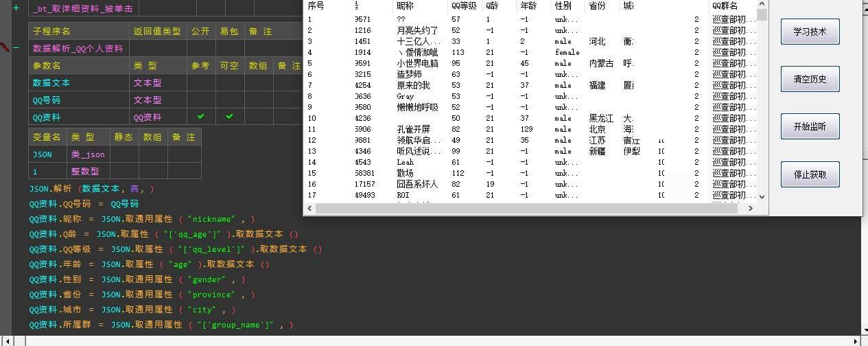Click the red marker icon in left gutter
The image size is (868, 346).
pyautogui.click(x=5, y=47)
